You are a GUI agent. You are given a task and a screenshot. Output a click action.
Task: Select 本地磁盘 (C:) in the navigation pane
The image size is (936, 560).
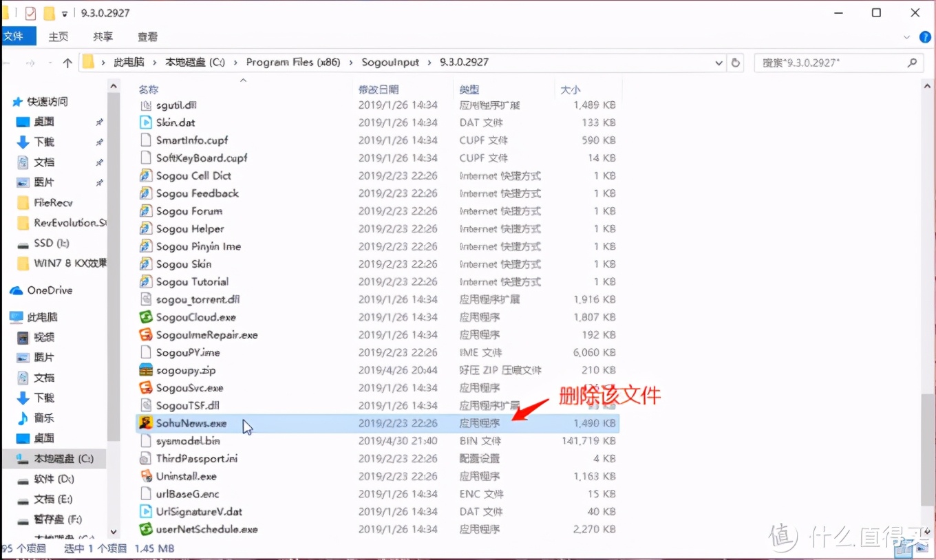63,458
